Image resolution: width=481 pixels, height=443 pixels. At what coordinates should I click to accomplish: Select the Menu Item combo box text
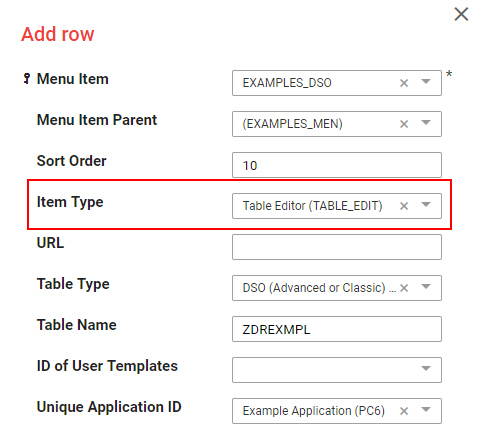click(x=287, y=83)
